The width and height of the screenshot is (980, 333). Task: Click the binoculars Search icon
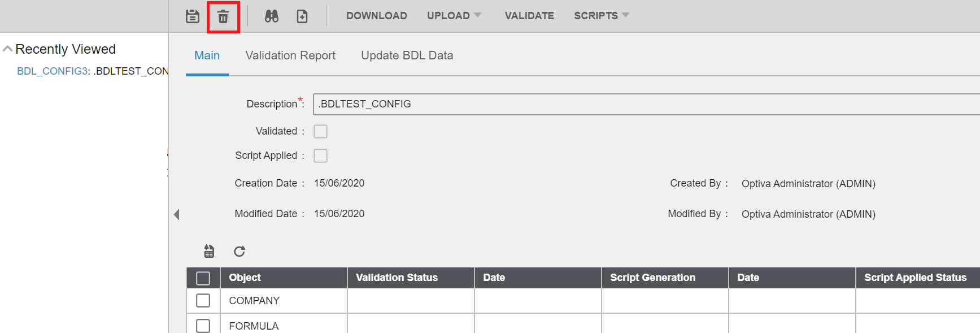pos(272,16)
